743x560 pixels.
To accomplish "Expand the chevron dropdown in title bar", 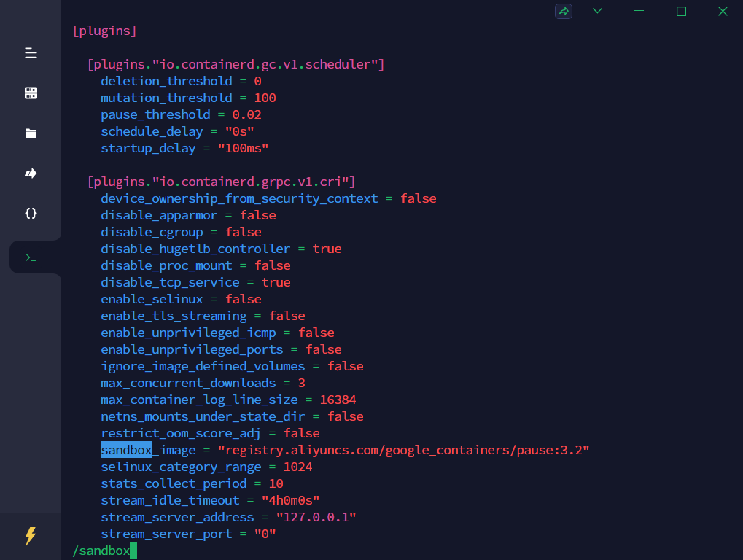I will click(x=597, y=11).
